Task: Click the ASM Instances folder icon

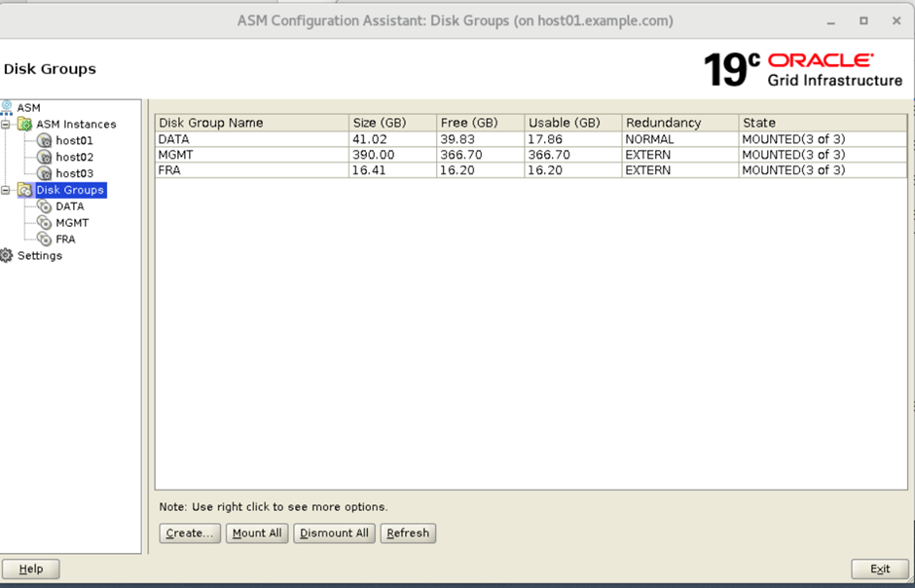Action: 24,124
